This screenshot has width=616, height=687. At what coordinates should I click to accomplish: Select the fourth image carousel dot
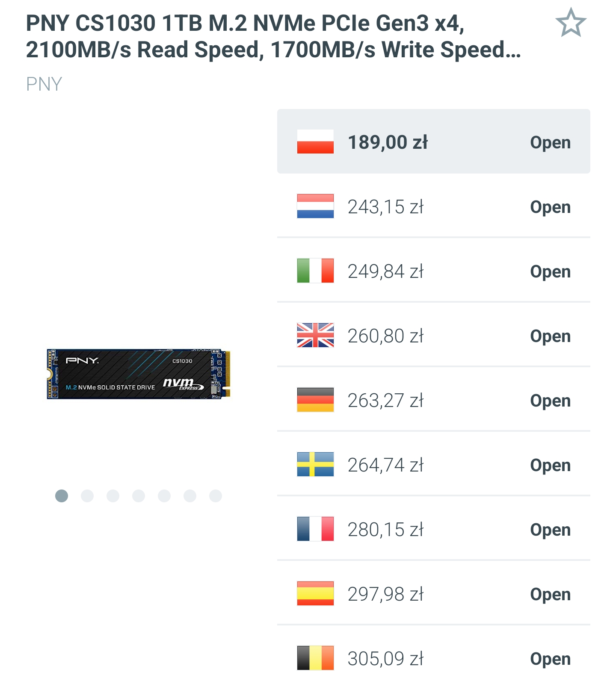click(x=139, y=496)
